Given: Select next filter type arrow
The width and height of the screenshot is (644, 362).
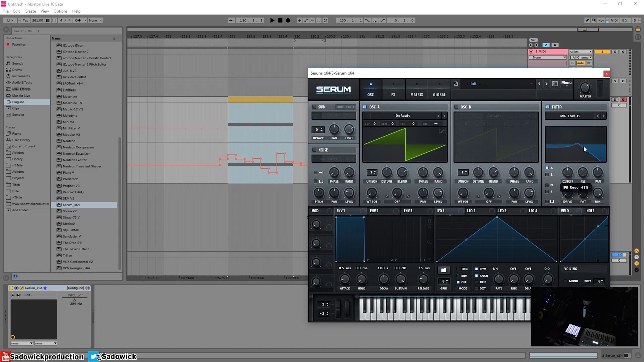Looking at the screenshot, I should (x=603, y=116).
